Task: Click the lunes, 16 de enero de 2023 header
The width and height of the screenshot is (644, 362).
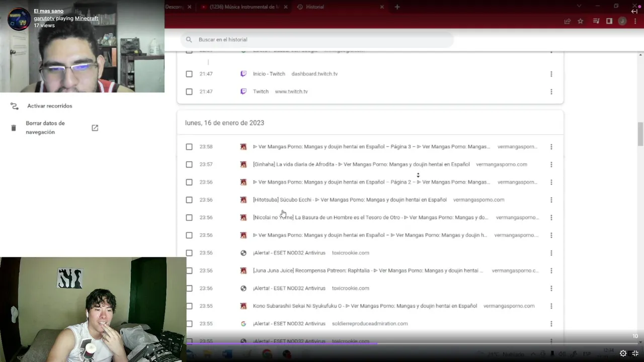Action: click(x=224, y=123)
